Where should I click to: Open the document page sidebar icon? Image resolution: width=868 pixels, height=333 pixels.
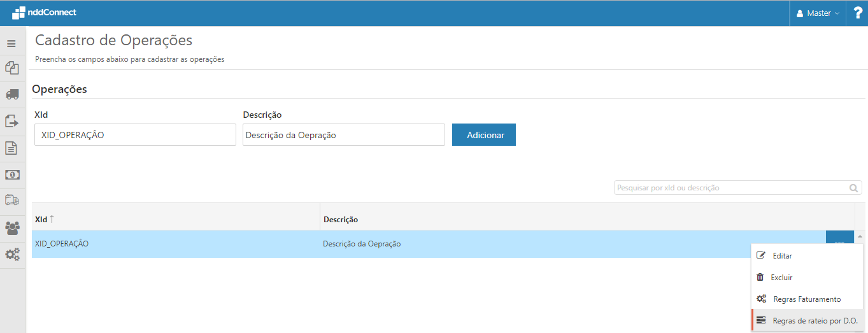pos(11,148)
